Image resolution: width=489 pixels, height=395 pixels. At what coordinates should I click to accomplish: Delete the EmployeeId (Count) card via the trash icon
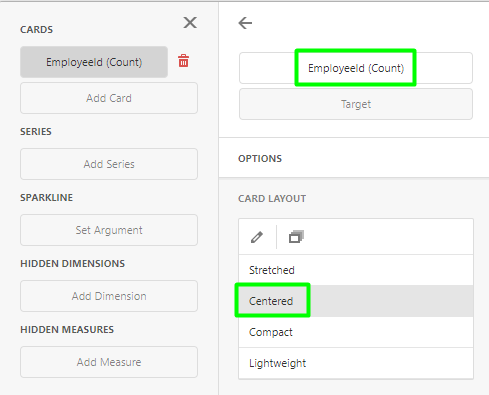pyautogui.click(x=183, y=61)
